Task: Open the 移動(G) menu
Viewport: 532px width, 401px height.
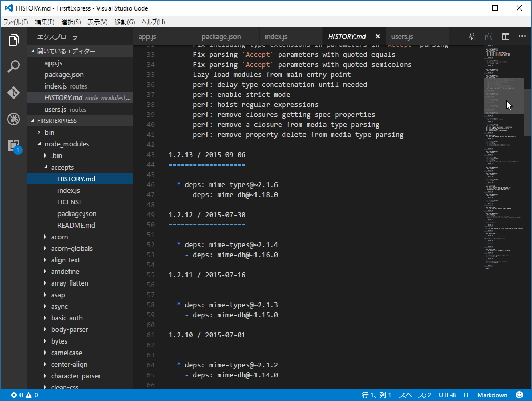Action: [124, 22]
